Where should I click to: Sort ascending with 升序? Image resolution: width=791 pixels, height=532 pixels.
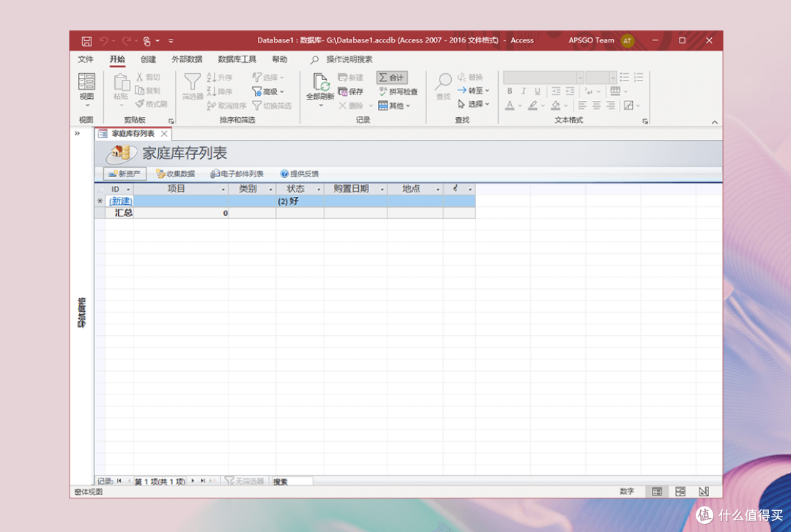[x=220, y=77]
